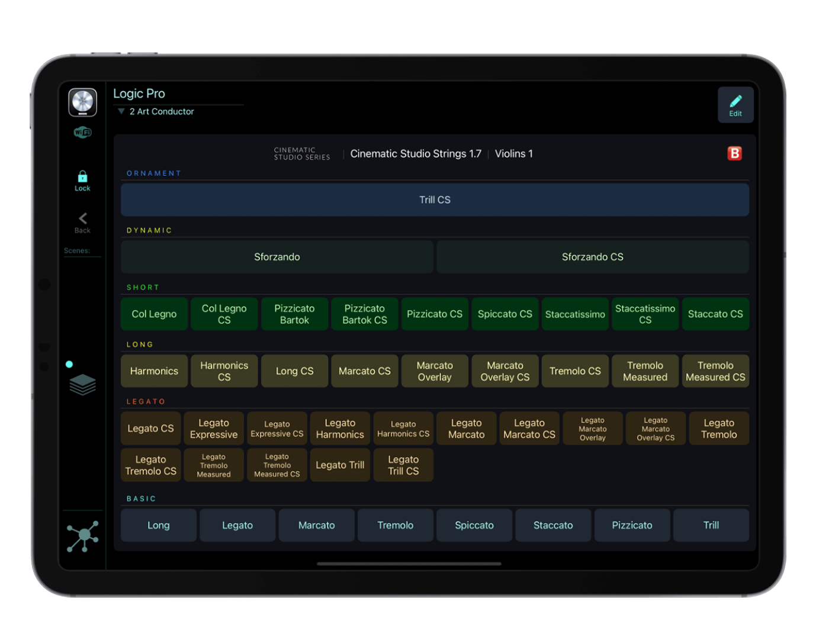The height and width of the screenshot is (644, 816).
Task: Click the WiFi connection status icon
Action: pyautogui.click(x=82, y=132)
